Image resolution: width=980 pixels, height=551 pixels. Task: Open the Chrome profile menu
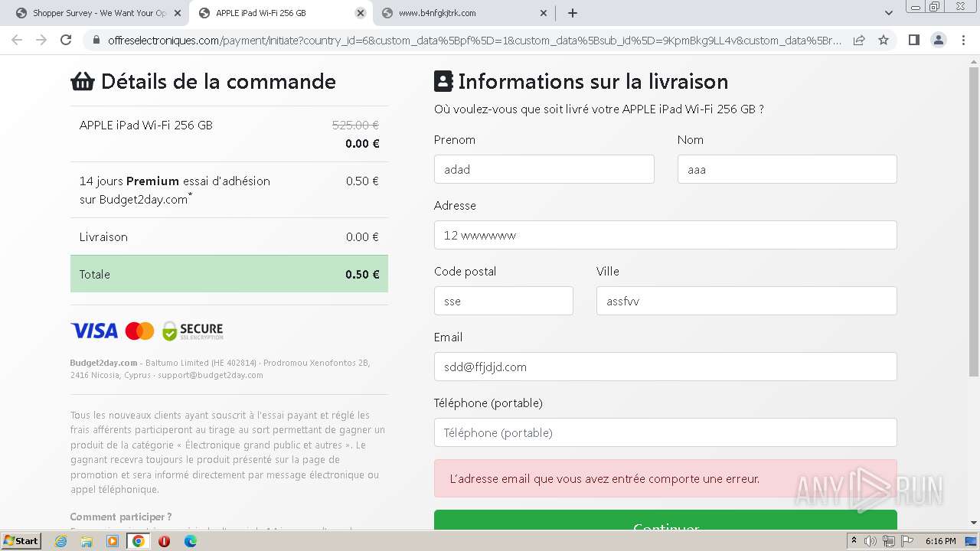938,40
